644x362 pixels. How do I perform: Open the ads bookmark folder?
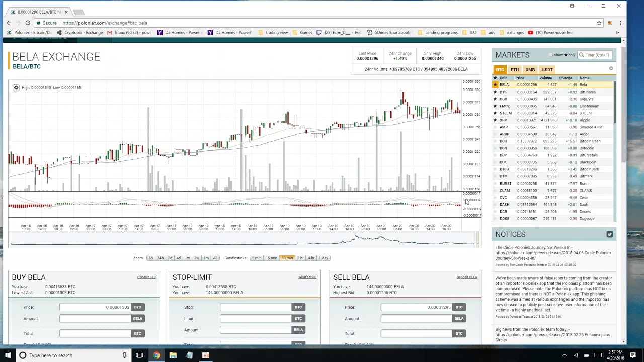tap(488, 32)
